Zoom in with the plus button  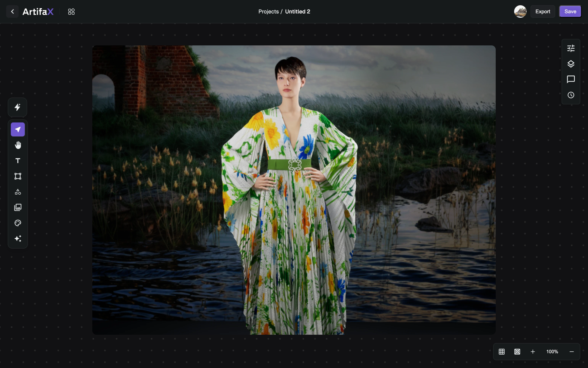coord(533,352)
